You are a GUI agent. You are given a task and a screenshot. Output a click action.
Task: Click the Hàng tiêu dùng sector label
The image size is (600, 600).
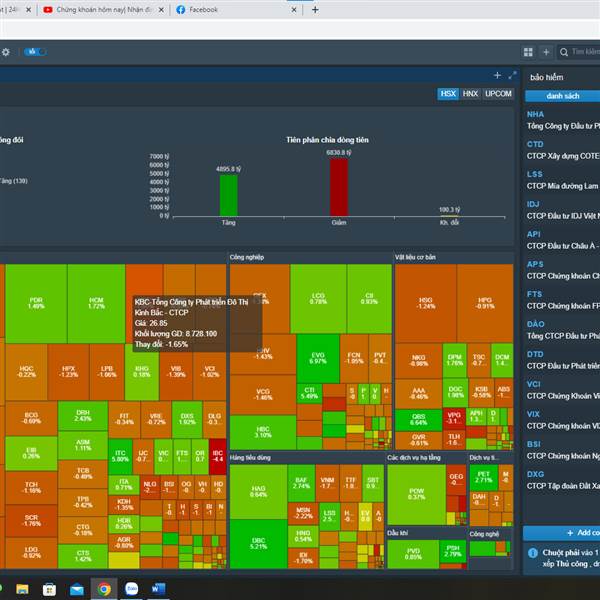(250, 458)
